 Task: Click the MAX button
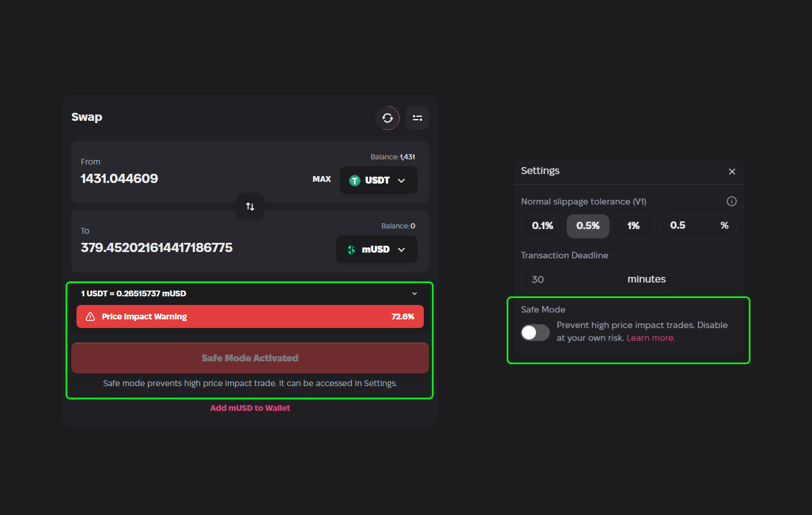[321, 179]
